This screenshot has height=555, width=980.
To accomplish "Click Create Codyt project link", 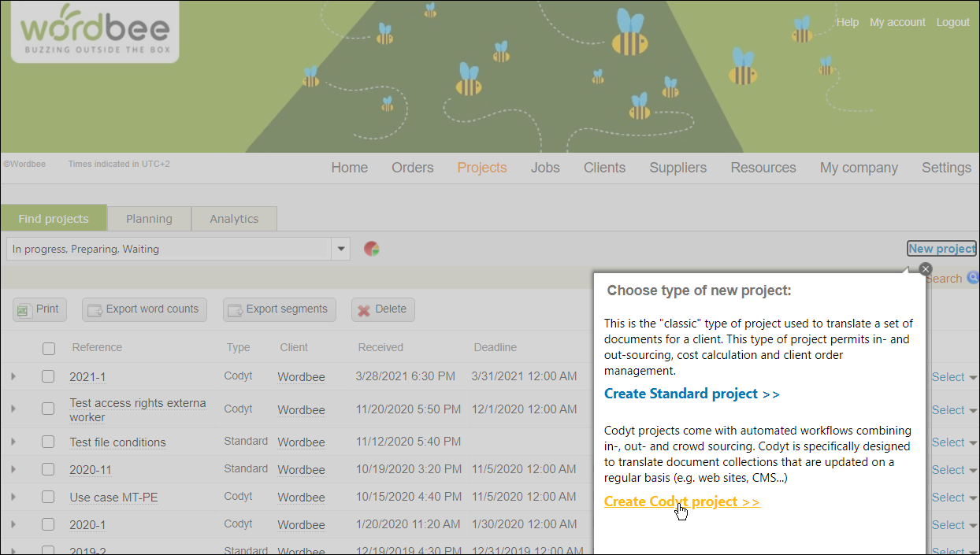I will tap(681, 501).
